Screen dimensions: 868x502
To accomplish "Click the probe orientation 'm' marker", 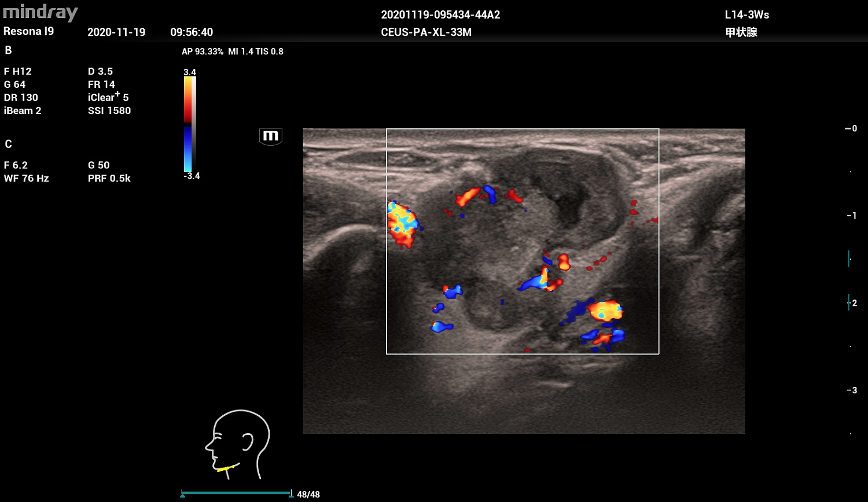I will [x=270, y=136].
